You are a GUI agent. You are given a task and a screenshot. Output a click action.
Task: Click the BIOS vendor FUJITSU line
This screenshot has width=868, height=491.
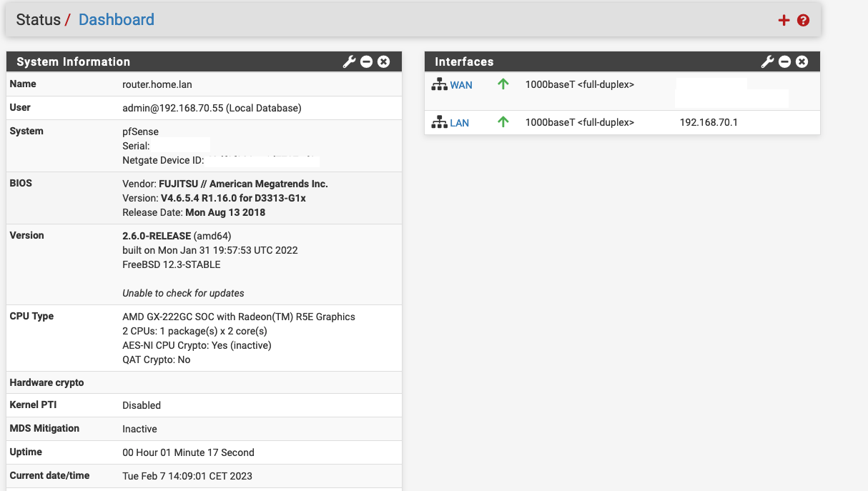click(225, 184)
